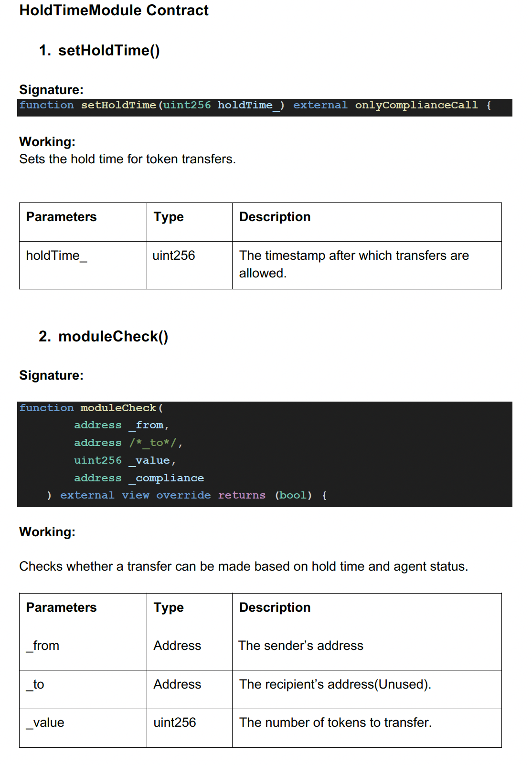The image size is (532, 765).
Task: Click the sentence 'Sets the hold time for token transfers.'
Action: (128, 159)
